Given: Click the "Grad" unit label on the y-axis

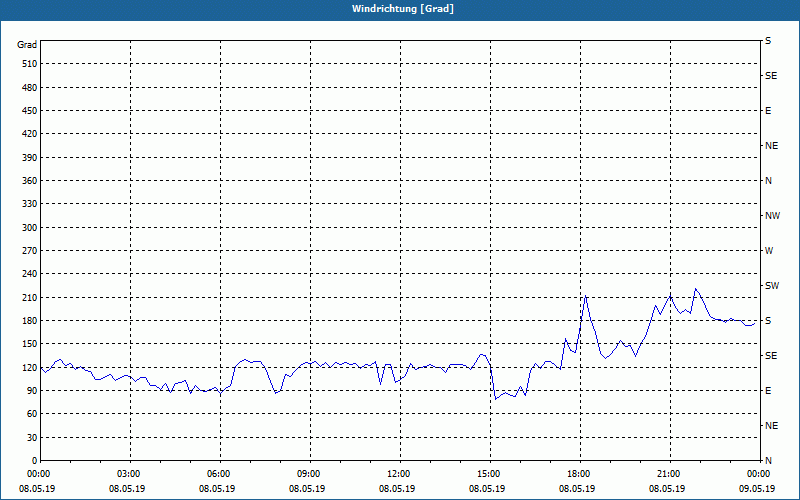Looking at the screenshot, I should (x=27, y=45).
